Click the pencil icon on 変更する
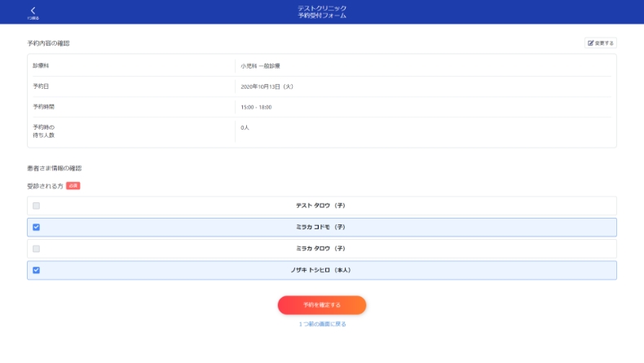 (x=591, y=43)
